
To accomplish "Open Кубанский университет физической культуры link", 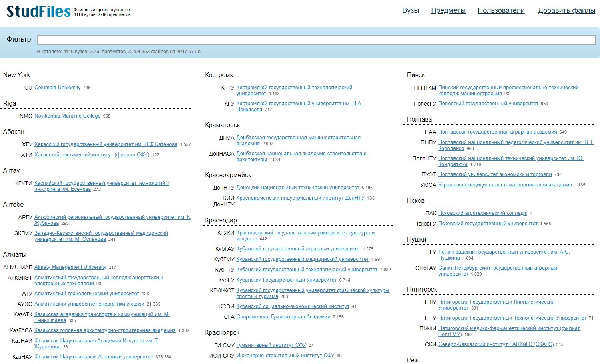I will point(313,293).
